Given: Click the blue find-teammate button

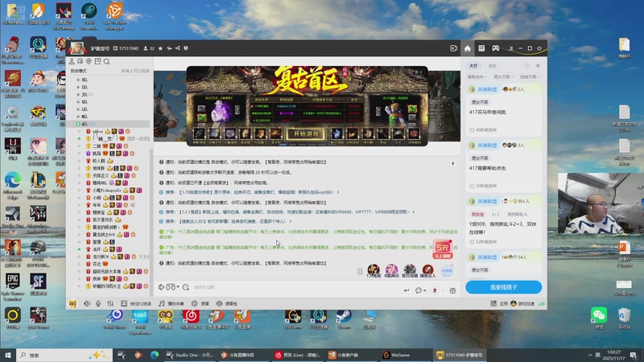Looking at the screenshot, I should (504, 287).
